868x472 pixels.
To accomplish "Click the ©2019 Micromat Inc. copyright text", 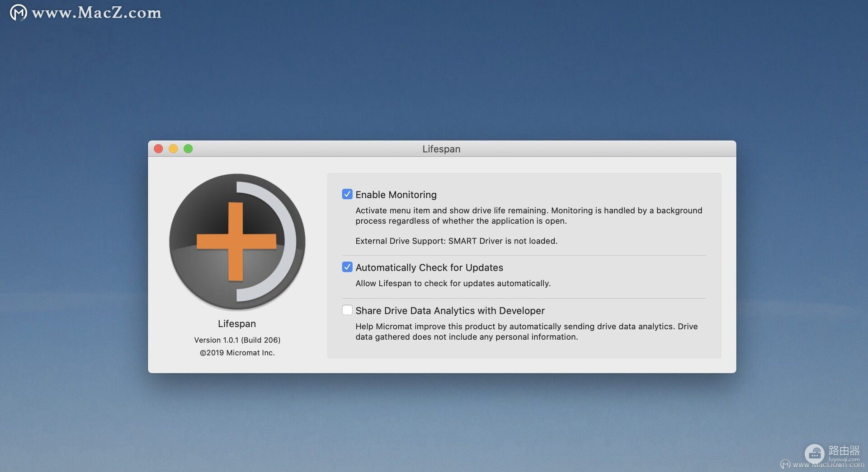I will [237, 353].
